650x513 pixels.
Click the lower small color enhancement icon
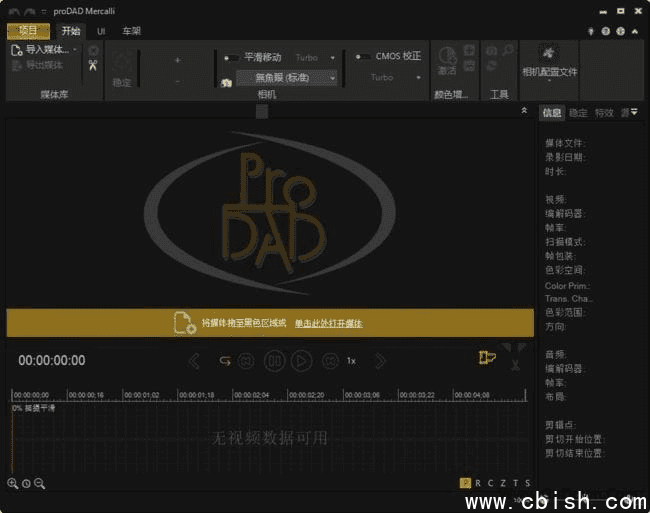469,65
